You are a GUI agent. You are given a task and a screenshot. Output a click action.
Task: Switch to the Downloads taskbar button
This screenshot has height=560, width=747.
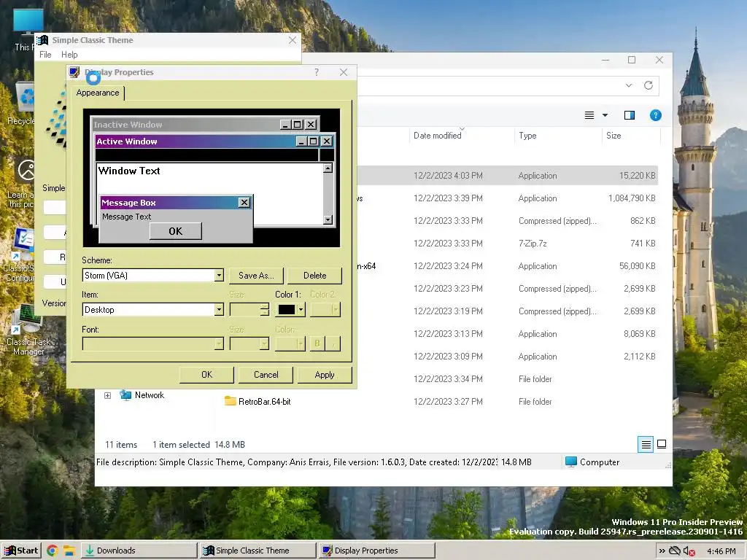click(139, 551)
